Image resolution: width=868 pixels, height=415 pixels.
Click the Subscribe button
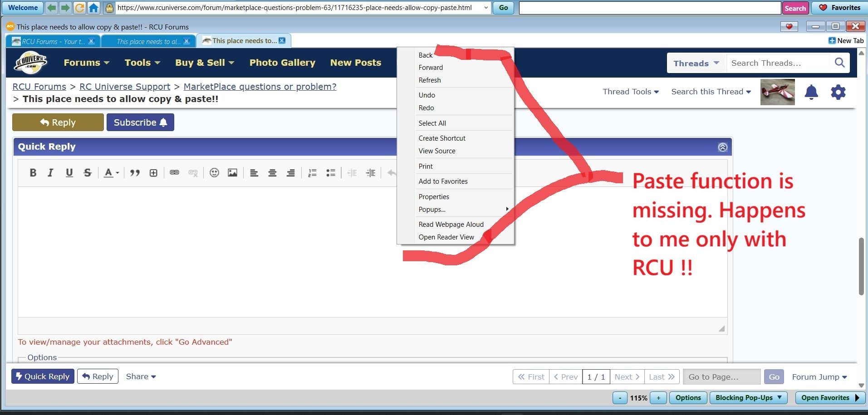click(140, 122)
